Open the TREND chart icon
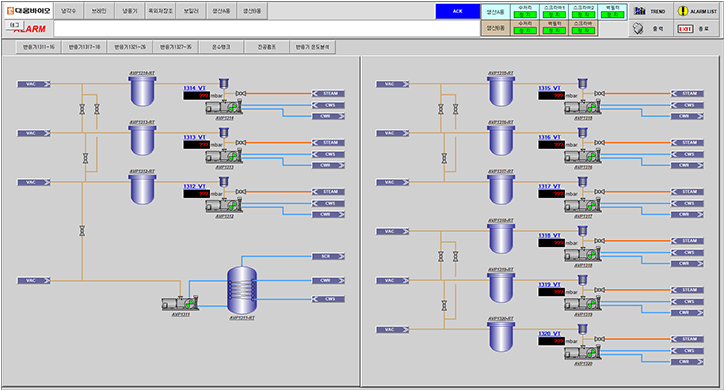725x391 pixels. [639, 11]
